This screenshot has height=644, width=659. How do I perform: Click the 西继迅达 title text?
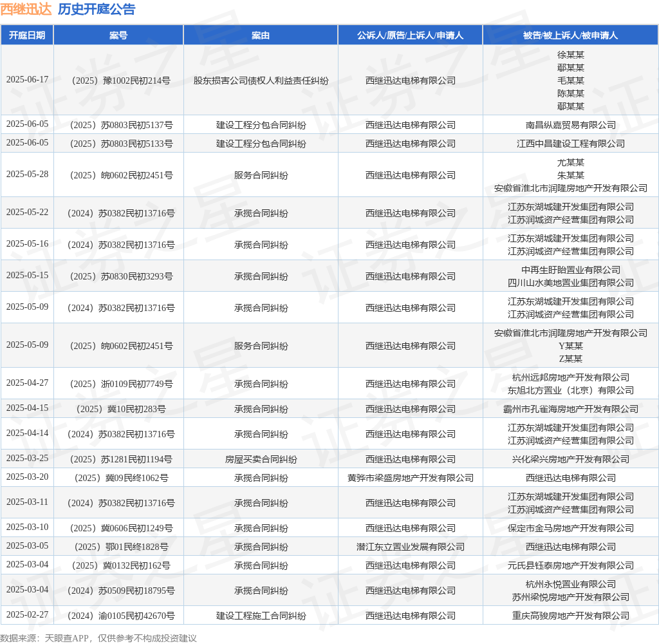pos(26,9)
